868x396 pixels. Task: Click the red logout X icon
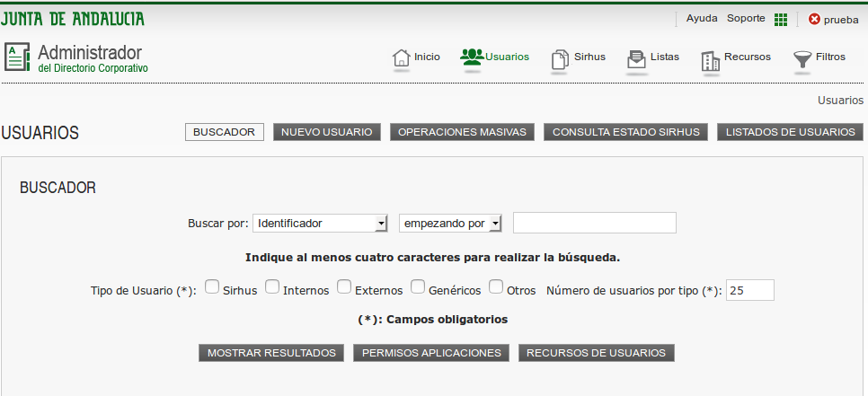[814, 20]
